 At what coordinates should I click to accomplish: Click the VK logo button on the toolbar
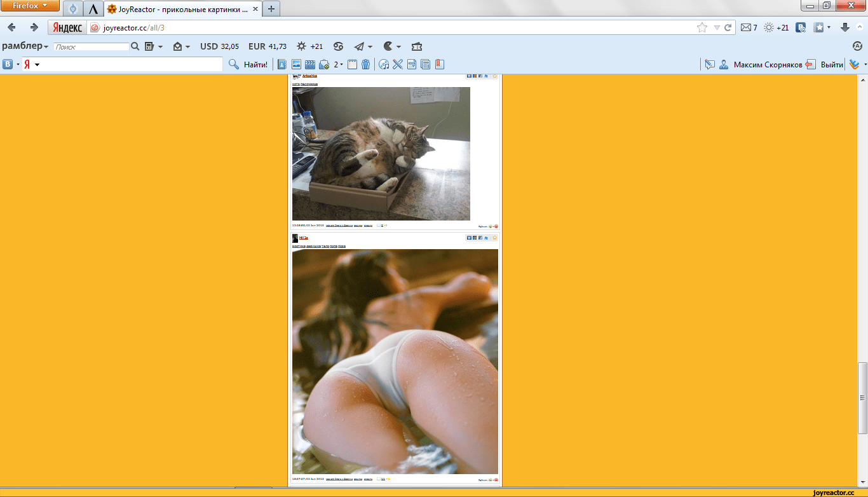tap(8, 64)
